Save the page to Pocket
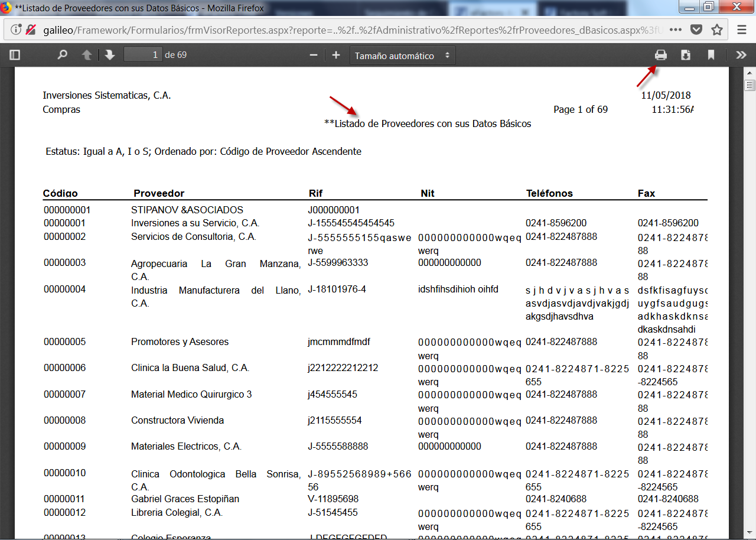This screenshot has width=756, height=540. (697, 30)
